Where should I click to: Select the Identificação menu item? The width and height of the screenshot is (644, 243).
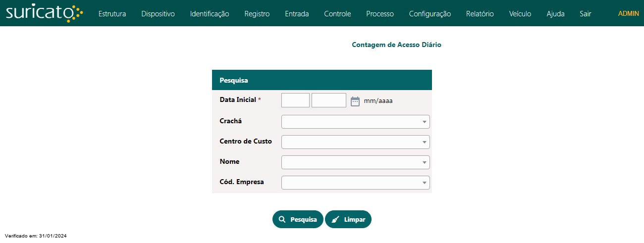(x=210, y=14)
